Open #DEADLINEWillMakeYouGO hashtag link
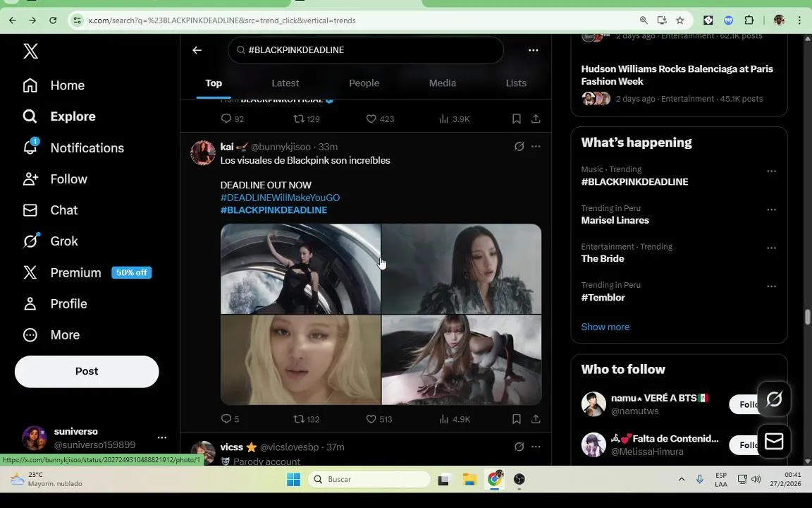 [x=280, y=198]
